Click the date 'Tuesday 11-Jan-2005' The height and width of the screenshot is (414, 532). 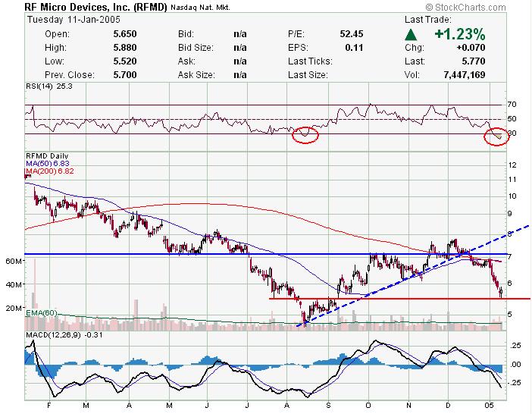click(x=74, y=20)
